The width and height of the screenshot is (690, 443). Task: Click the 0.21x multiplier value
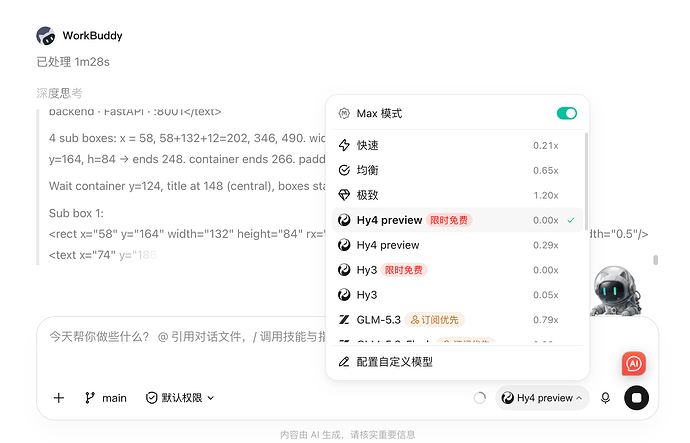click(546, 146)
